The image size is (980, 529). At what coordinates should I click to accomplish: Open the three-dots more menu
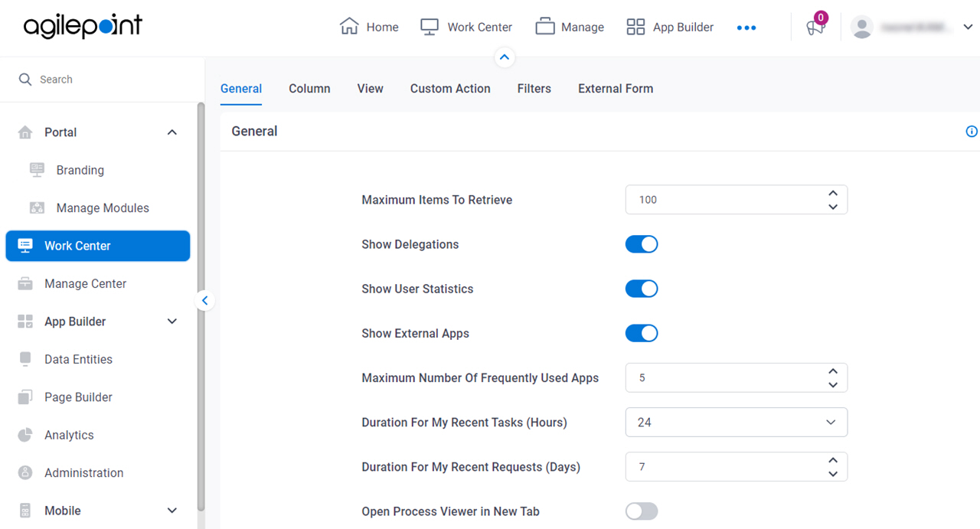746,28
